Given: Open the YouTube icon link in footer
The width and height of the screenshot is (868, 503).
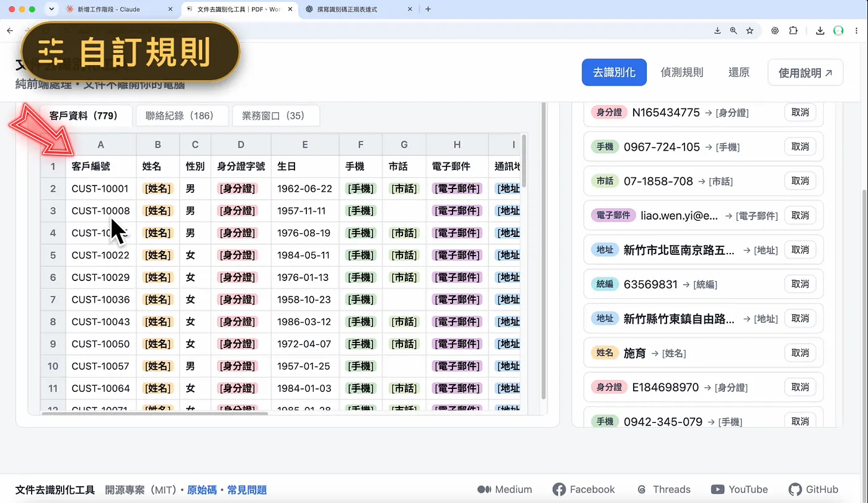Looking at the screenshot, I should click(739, 489).
